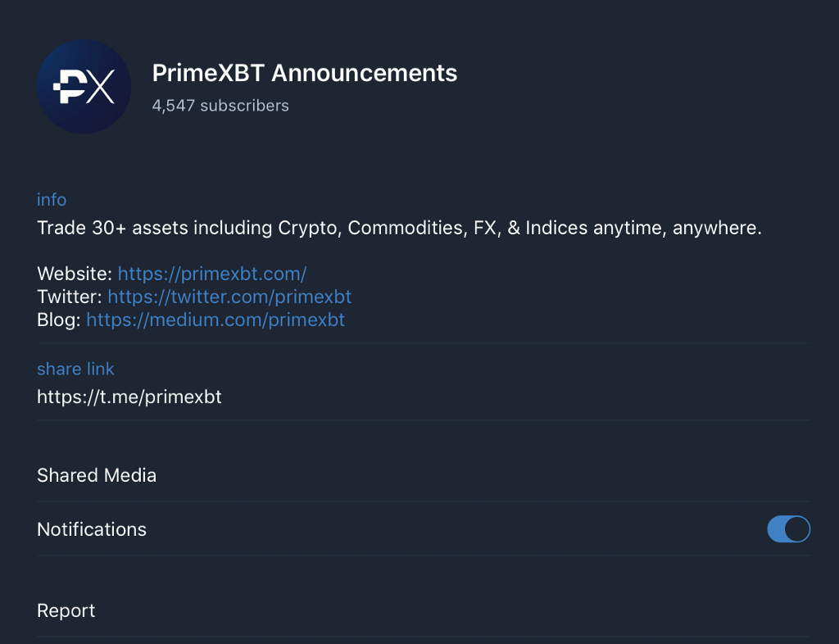Click the toggle's circular knob
The height and width of the screenshot is (644, 839).
796,529
